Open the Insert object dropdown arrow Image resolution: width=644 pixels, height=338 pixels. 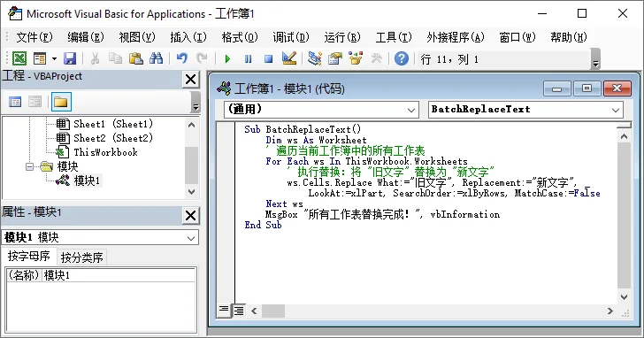[54, 58]
